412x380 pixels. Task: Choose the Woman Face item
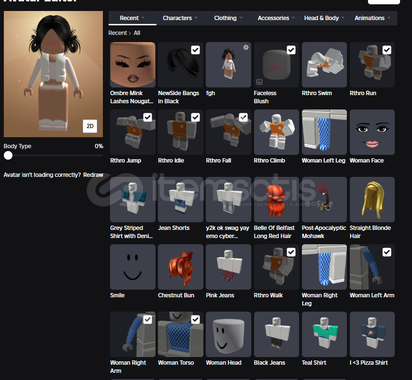click(372, 132)
